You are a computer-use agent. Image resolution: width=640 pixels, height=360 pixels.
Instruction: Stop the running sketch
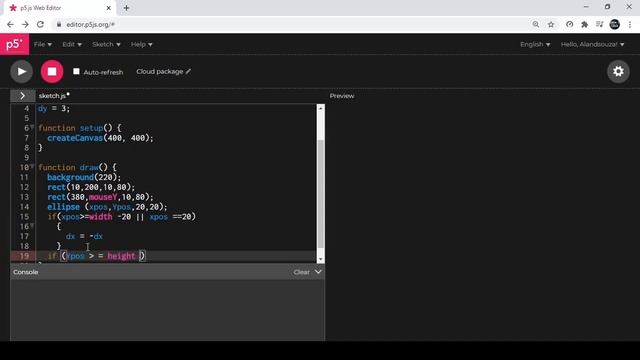click(52, 71)
